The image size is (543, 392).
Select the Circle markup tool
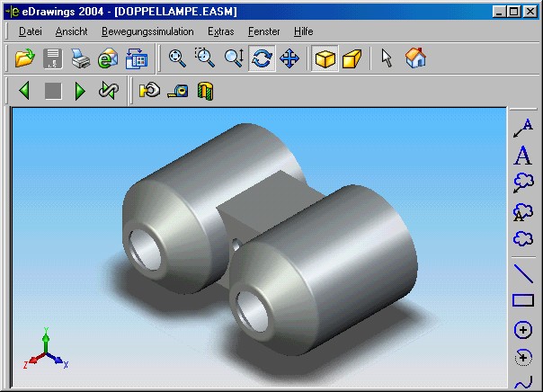(x=523, y=329)
